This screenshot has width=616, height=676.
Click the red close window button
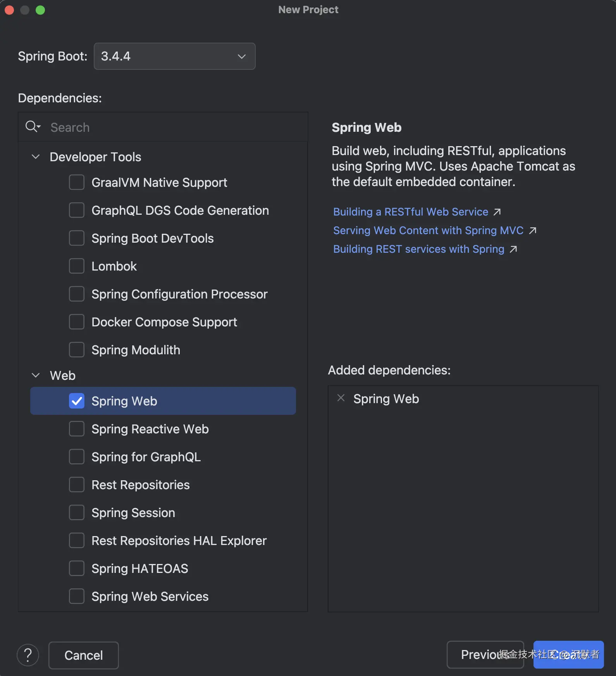point(9,10)
